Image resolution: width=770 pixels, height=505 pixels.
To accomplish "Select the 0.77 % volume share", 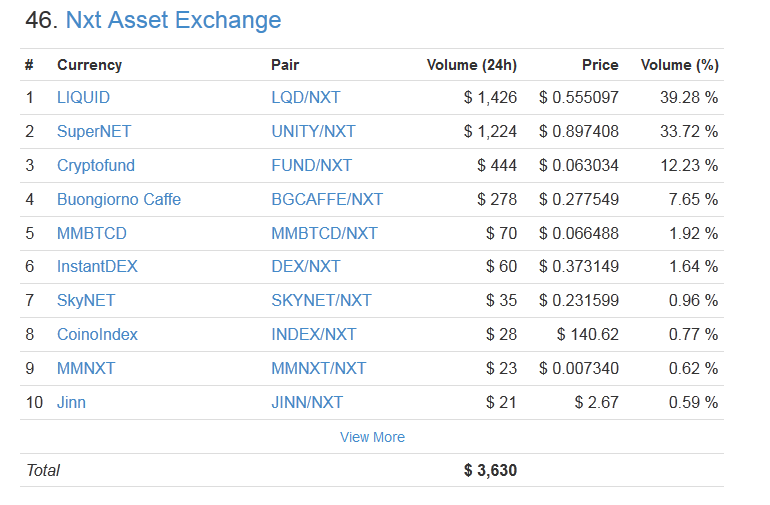I will [693, 335].
